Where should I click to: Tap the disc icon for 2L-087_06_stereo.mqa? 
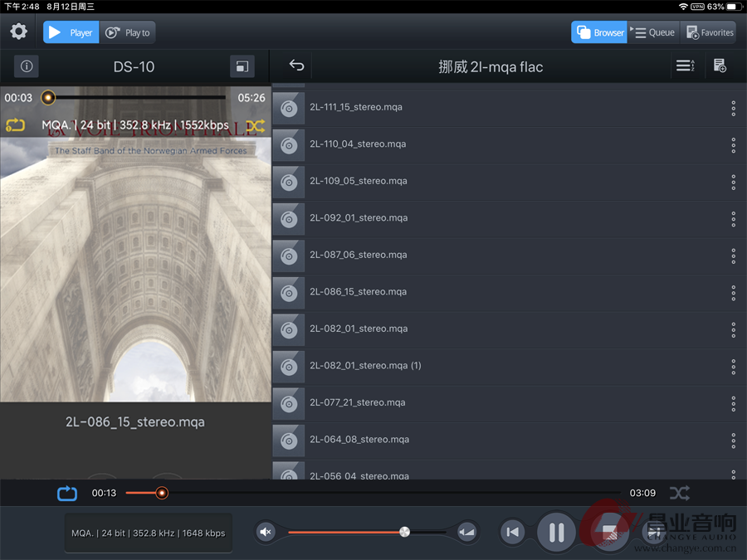288,256
